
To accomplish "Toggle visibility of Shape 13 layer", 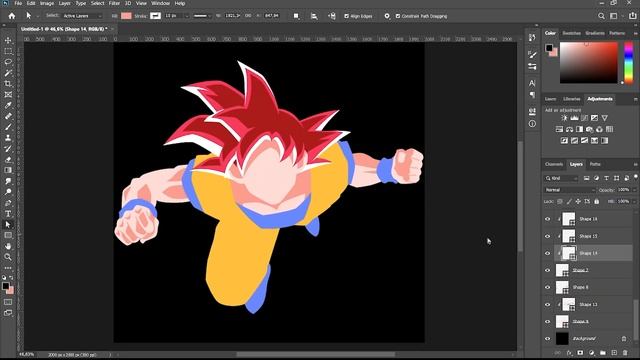I will [x=547, y=304].
